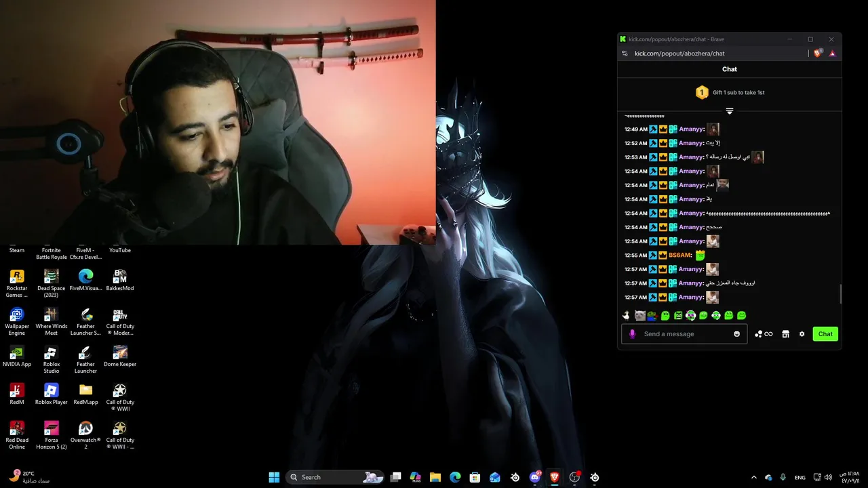Click the Amanyy username at 12:49 AM
868x488 pixels.
pos(691,129)
